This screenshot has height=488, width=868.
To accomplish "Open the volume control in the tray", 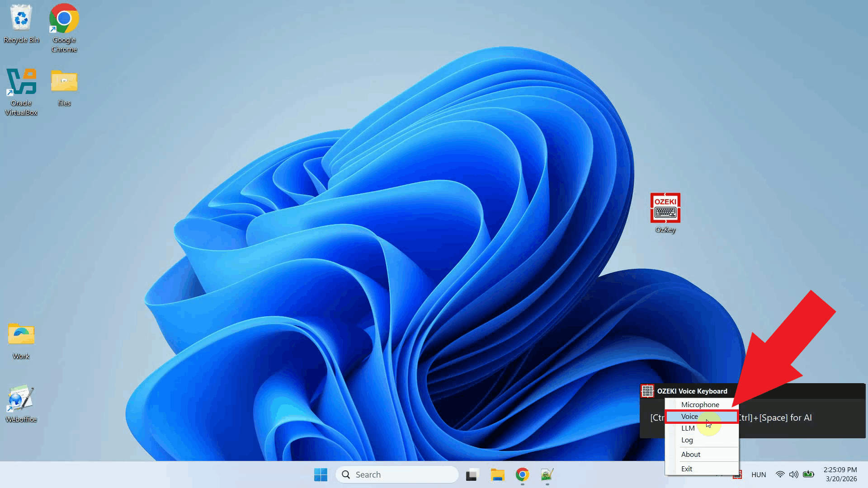I will click(x=794, y=474).
